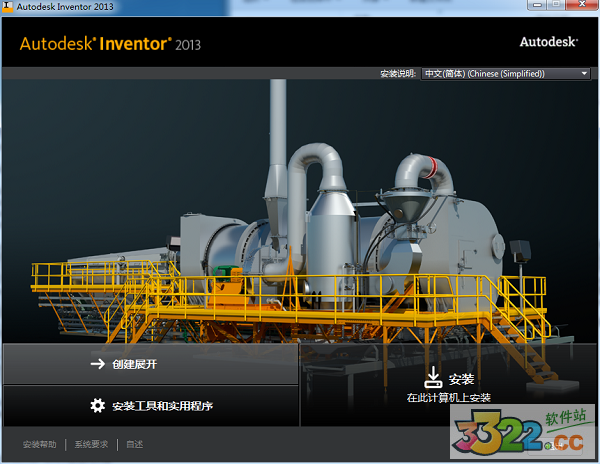Close the Autodesk Inventor 2013 installer

pos(582,5)
